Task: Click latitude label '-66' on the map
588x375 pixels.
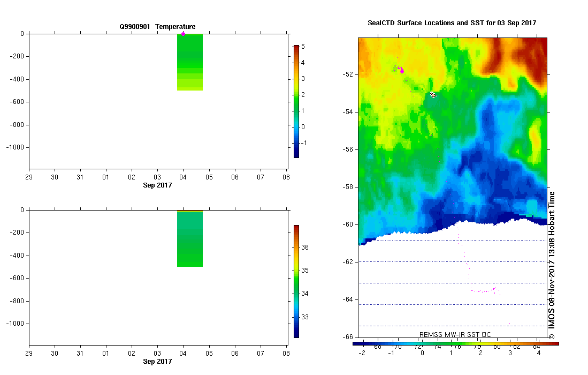Action: pos(348,337)
